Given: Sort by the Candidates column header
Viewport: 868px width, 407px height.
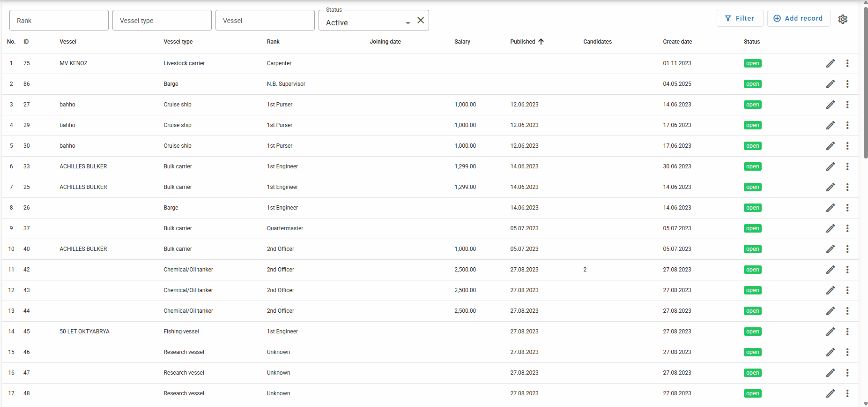Looking at the screenshot, I should 597,42.
